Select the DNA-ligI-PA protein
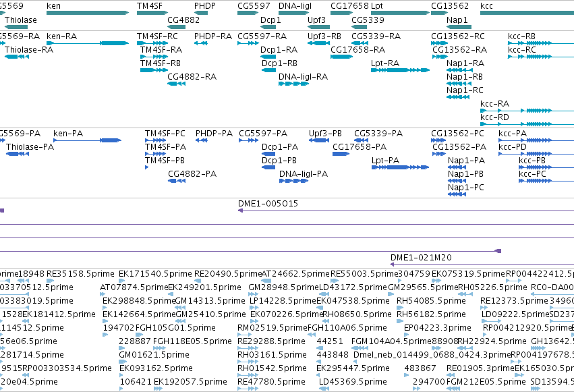 (x=293, y=181)
